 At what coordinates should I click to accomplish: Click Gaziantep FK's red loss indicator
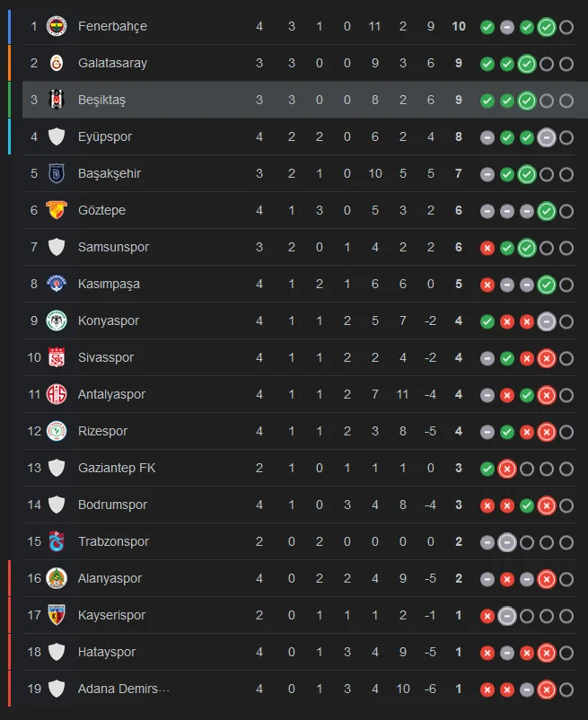[507, 468]
